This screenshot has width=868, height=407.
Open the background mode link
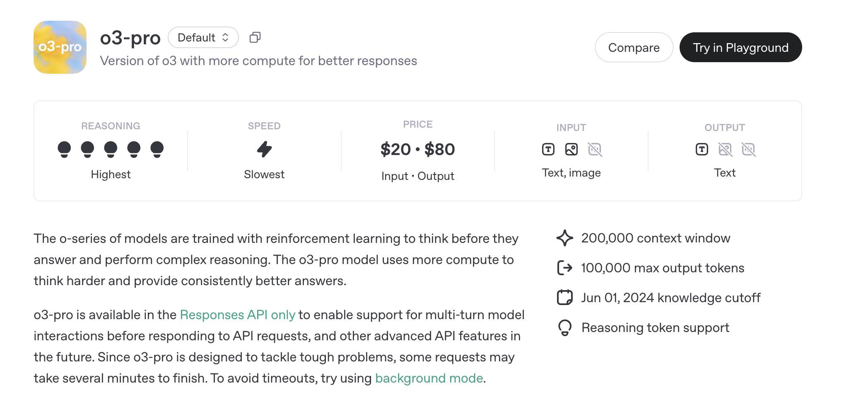coord(429,378)
